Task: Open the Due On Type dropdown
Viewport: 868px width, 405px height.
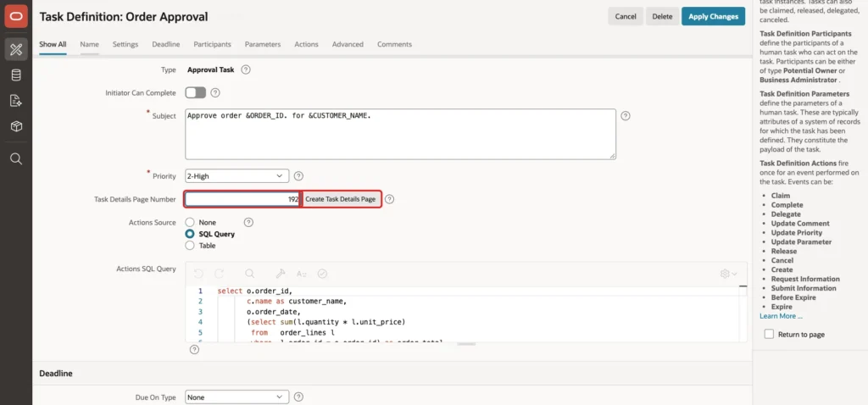Action: [237, 397]
